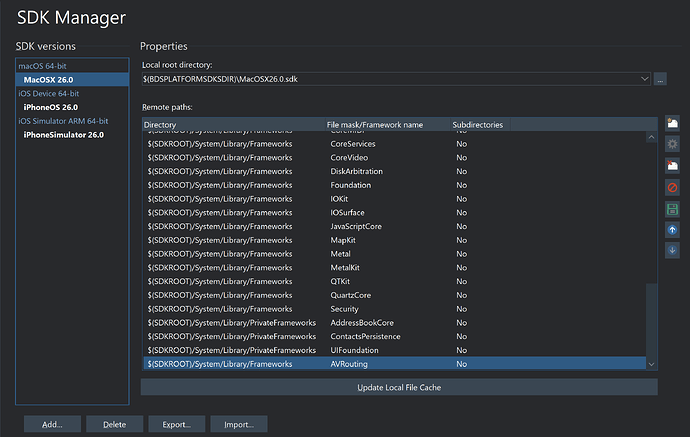Click scroll down arrow of remote paths list
Viewport: 690px width, 437px height.
coord(652,365)
